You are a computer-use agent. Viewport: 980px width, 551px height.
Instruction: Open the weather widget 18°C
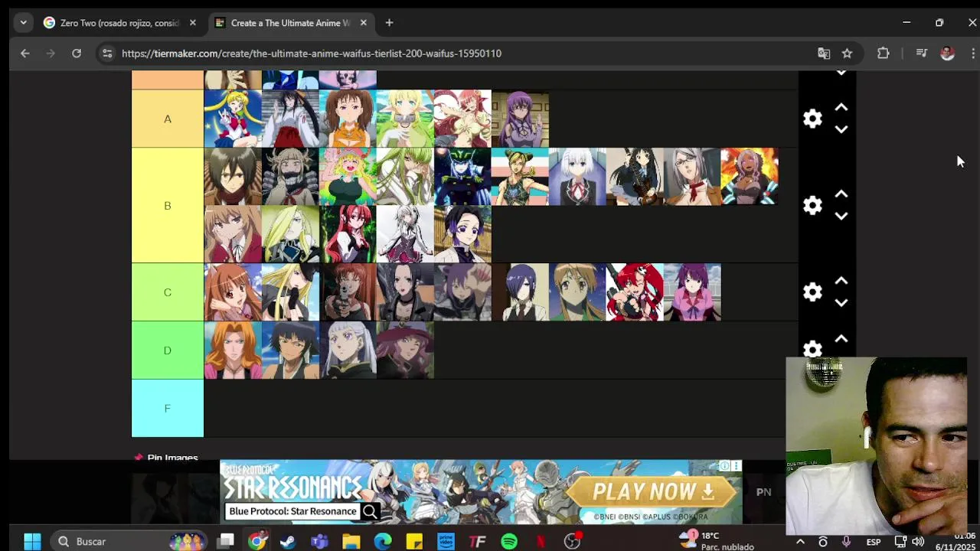pyautogui.click(x=717, y=541)
